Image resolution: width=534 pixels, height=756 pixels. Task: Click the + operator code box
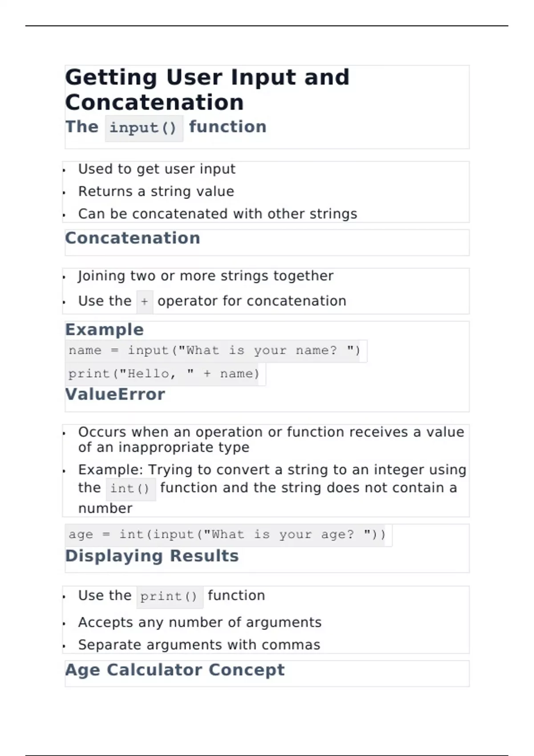(x=145, y=302)
